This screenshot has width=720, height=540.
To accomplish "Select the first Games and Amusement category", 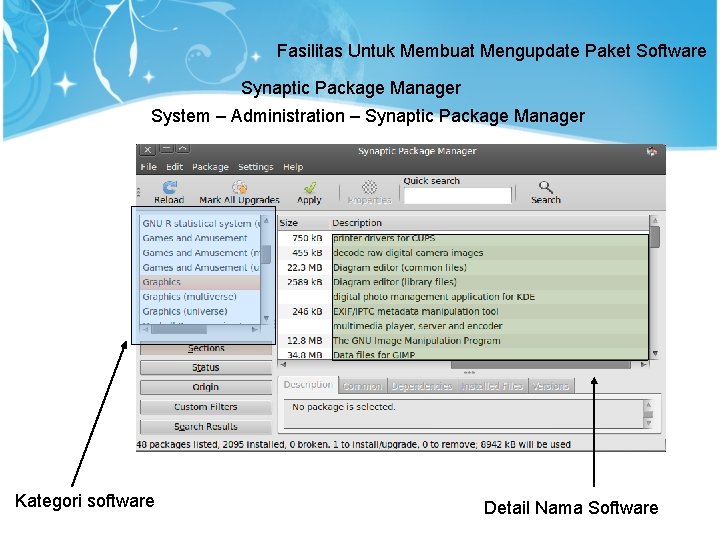I will point(200,238).
